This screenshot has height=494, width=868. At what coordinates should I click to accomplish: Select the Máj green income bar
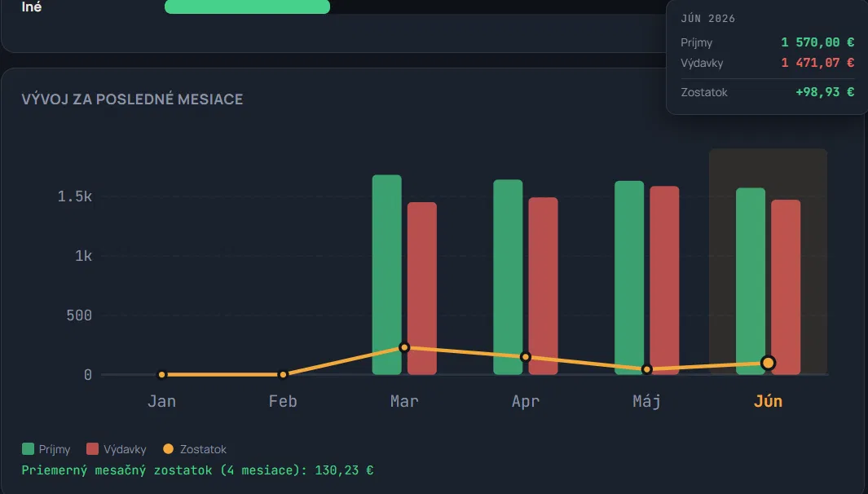pos(629,277)
